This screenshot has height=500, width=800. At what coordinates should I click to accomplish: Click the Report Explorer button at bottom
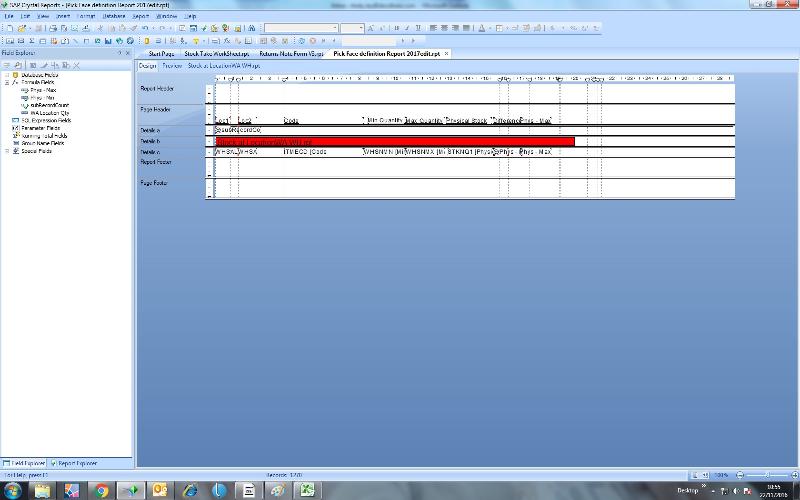[76, 463]
